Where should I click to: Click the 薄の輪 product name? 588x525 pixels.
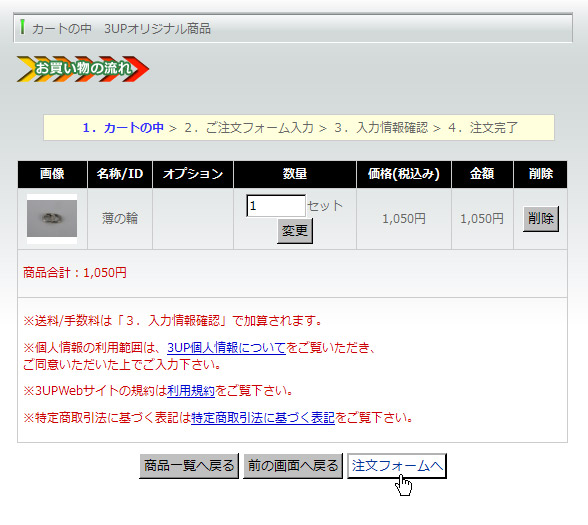(x=120, y=219)
